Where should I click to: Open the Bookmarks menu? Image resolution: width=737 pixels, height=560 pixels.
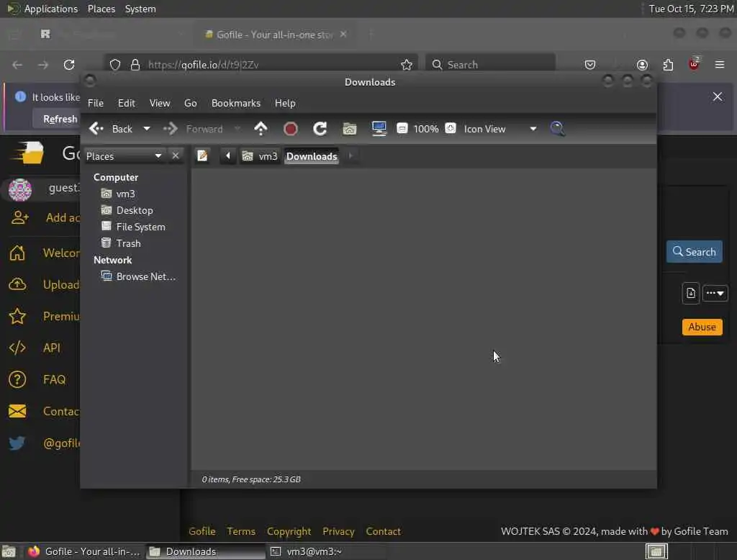[236, 103]
